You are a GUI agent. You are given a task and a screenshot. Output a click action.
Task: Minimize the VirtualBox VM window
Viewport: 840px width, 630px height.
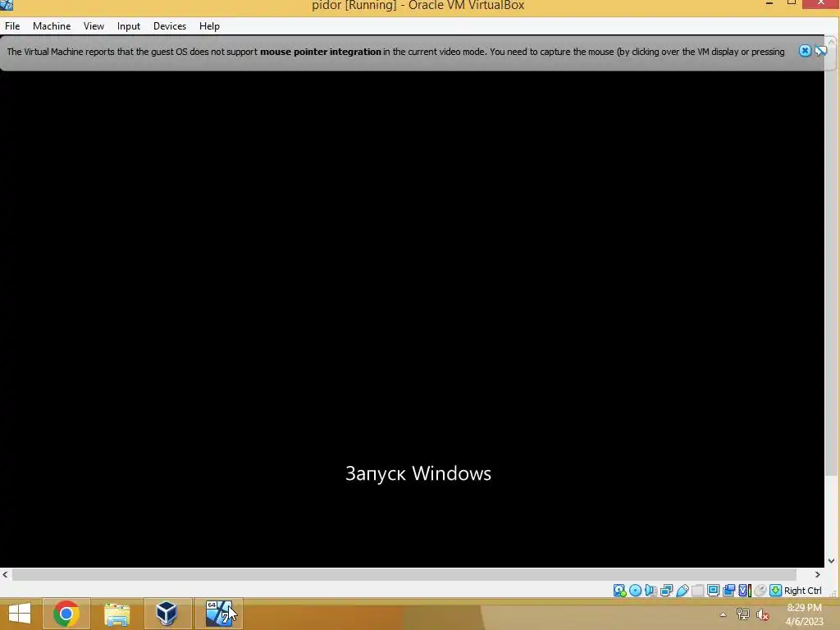tap(769, 4)
